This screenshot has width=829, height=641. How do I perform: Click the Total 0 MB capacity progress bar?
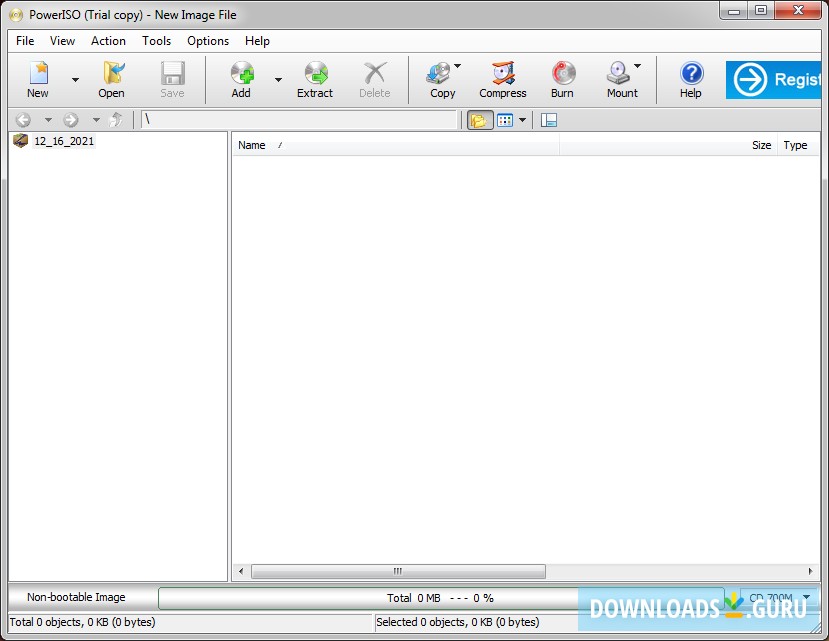click(441, 598)
